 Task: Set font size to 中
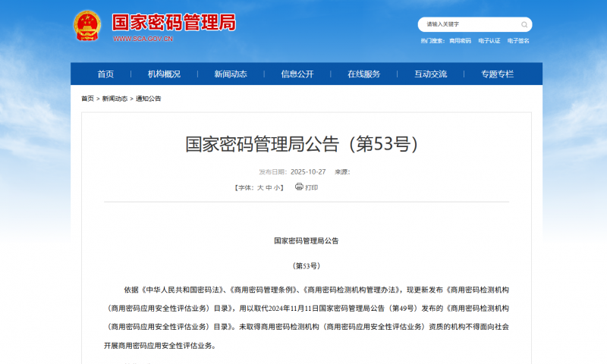269,187
